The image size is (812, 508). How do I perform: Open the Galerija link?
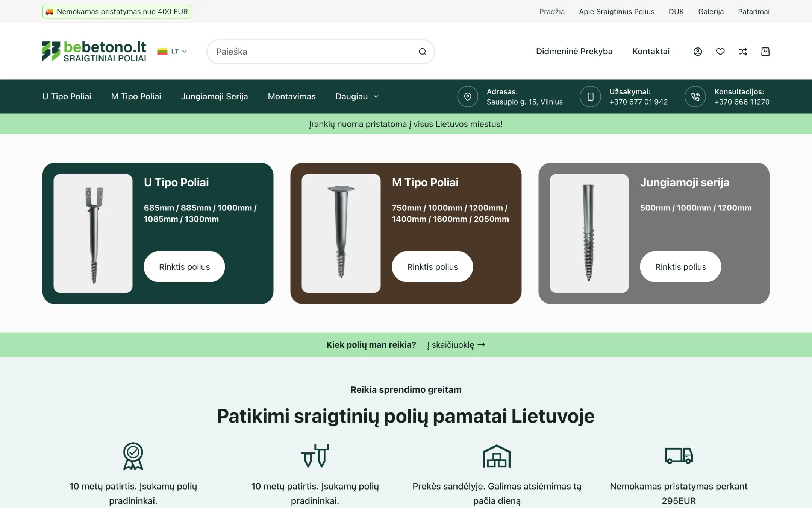(x=711, y=12)
